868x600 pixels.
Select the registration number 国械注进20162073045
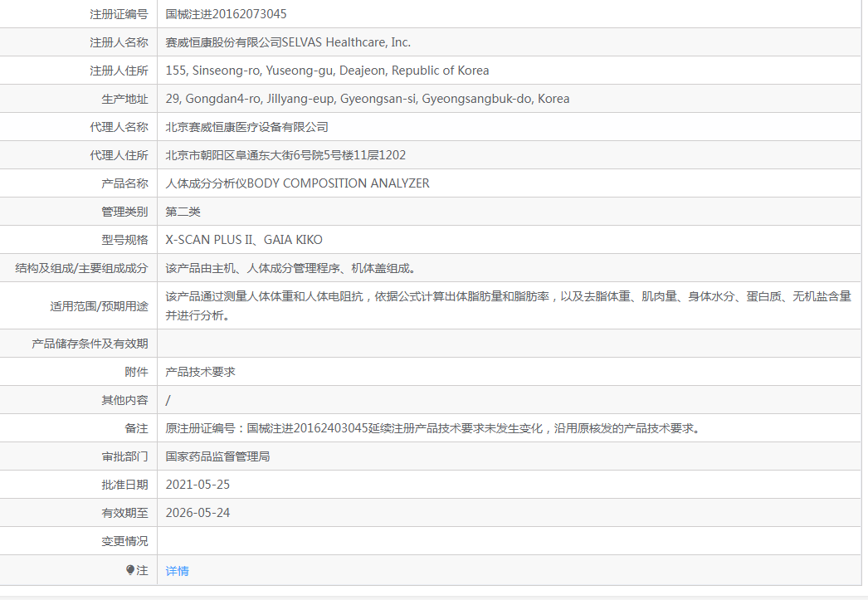click(226, 14)
